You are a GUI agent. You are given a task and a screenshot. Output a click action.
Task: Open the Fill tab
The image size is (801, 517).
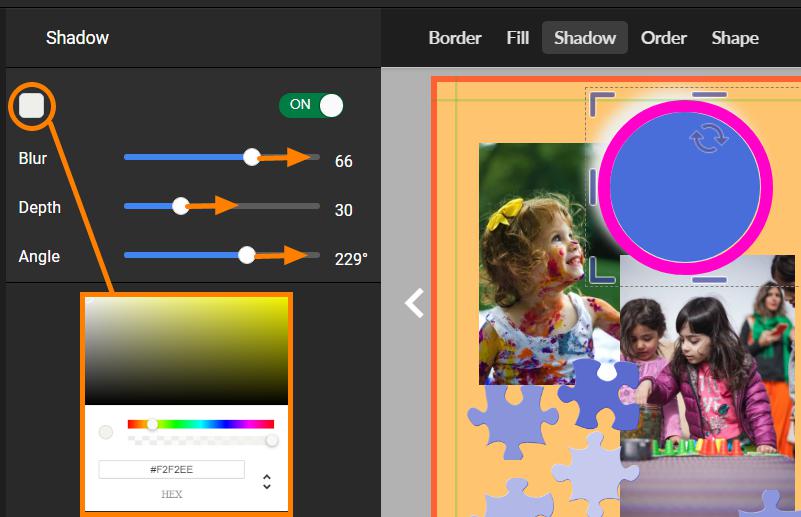point(517,38)
